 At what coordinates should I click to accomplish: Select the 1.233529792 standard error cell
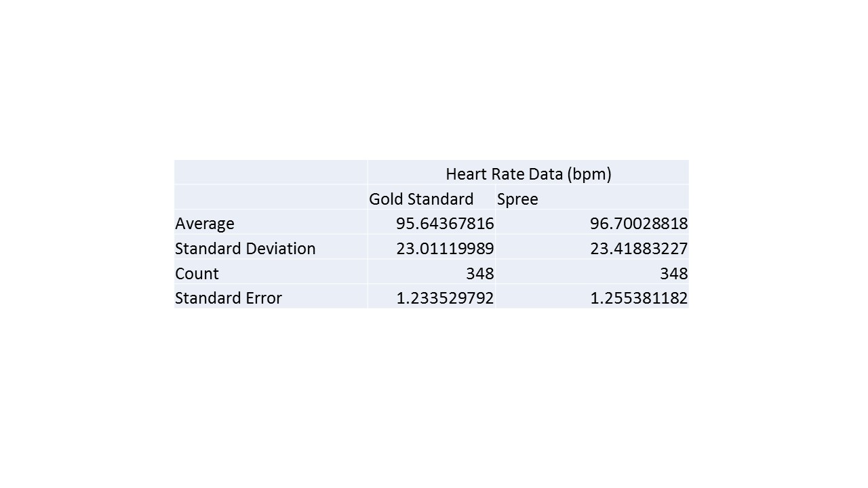445,298
